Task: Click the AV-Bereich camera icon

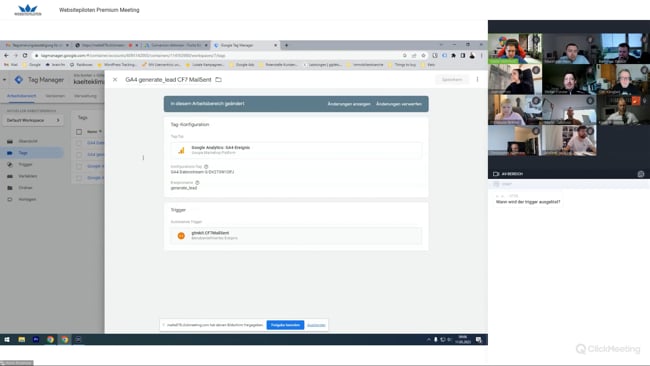Action: click(496, 174)
